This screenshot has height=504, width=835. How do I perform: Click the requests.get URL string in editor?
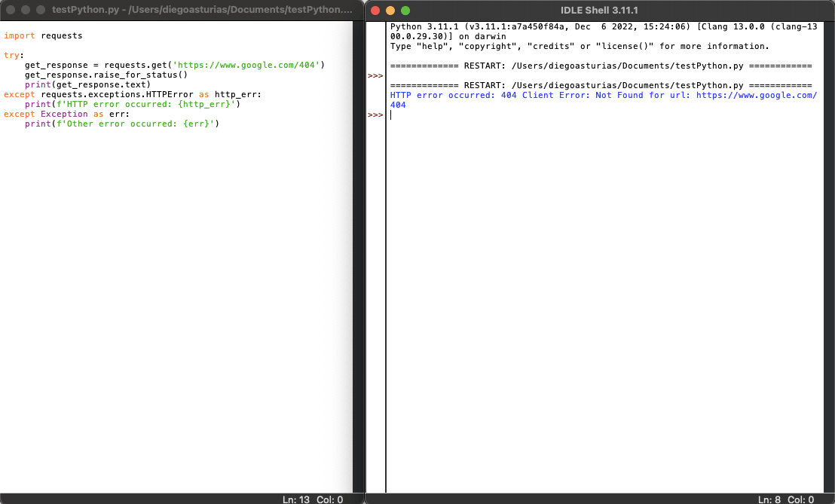[246, 65]
